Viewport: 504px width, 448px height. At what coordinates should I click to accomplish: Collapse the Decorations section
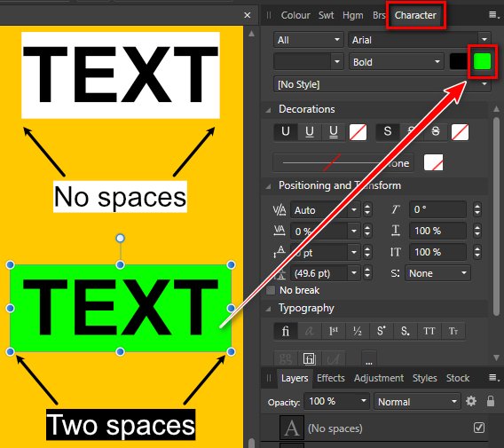pyautogui.click(x=268, y=110)
